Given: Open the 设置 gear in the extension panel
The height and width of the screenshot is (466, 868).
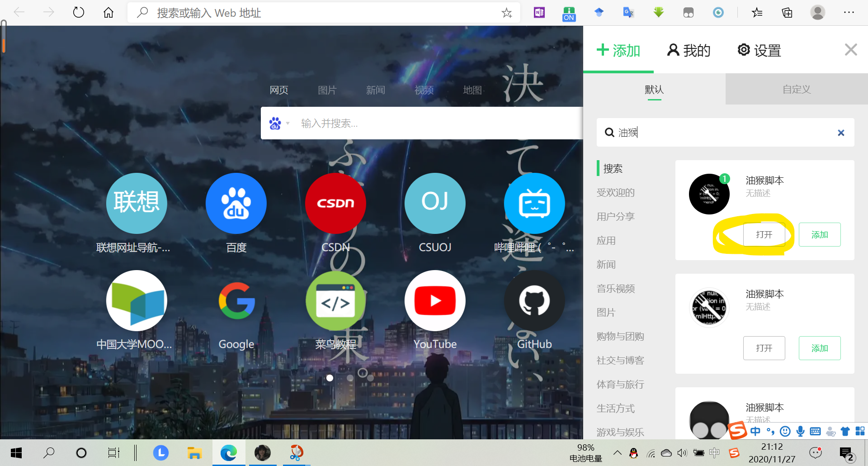Looking at the screenshot, I should pos(759,50).
